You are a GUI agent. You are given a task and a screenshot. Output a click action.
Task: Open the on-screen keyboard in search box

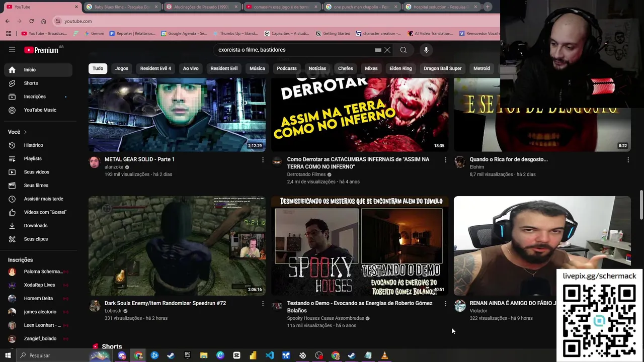pyautogui.click(x=378, y=50)
